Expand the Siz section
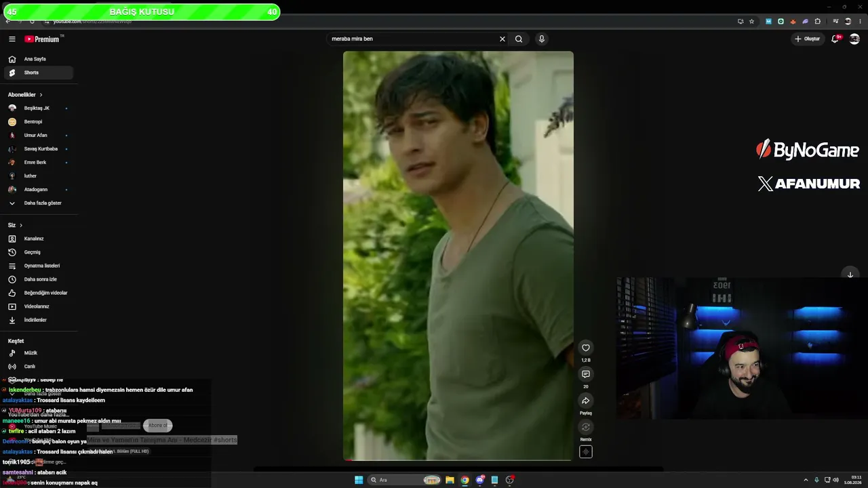Screen dimensions: 868x488 coord(15,225)
